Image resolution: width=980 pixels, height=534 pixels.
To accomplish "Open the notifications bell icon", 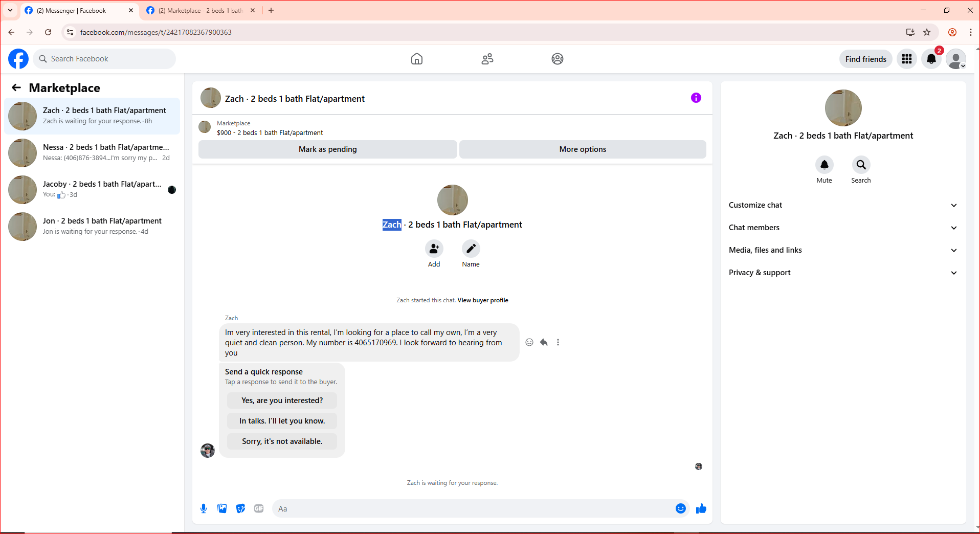I will (x=931, y=59).
